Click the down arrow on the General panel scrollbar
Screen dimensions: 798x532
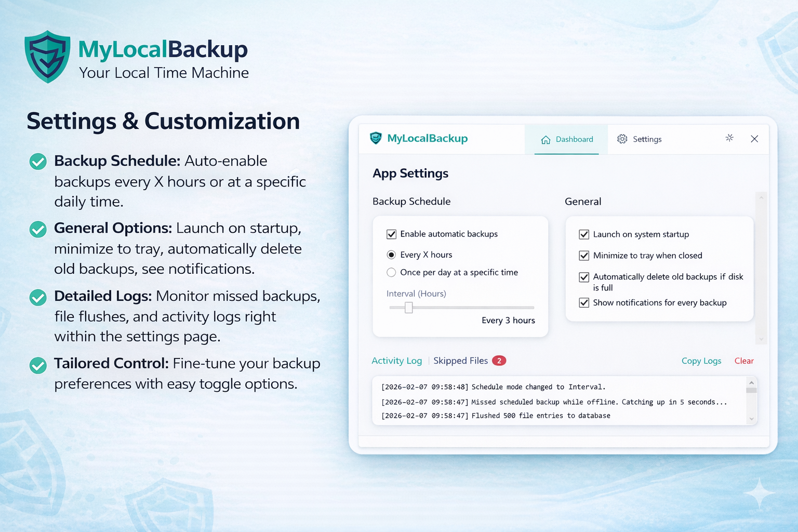point(761,338)
